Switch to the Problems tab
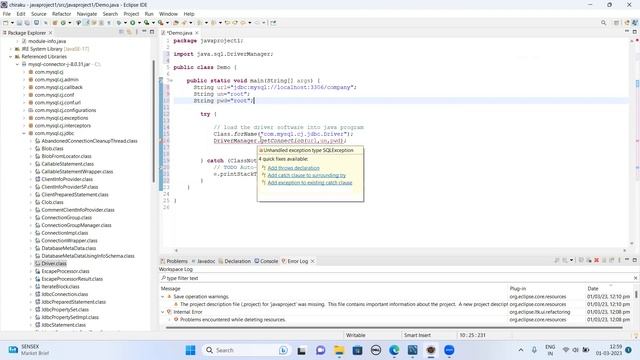The image size is (640, 360). [174, 261]
